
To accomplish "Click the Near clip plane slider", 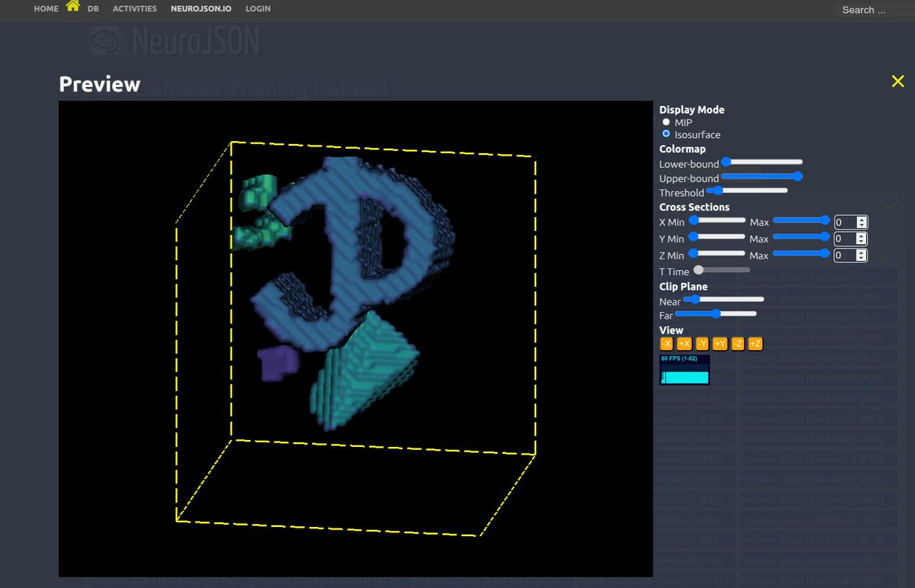I will coord(723,300).
